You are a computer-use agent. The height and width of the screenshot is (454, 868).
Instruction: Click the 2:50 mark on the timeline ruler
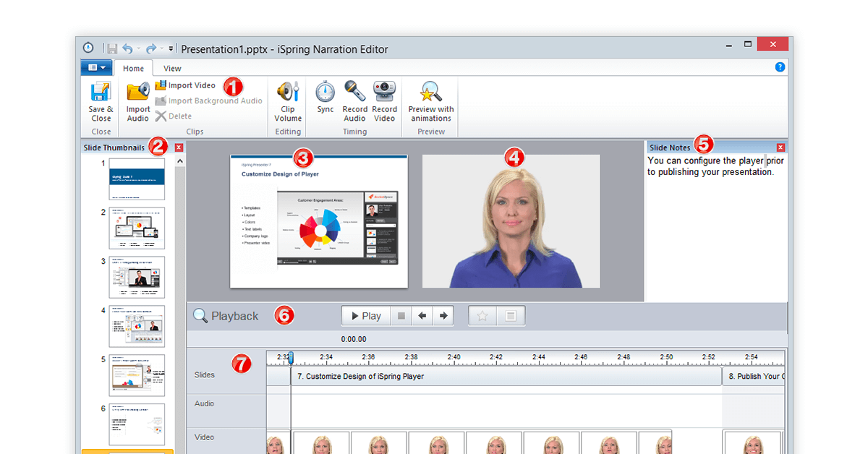click(x=666, y=357)
